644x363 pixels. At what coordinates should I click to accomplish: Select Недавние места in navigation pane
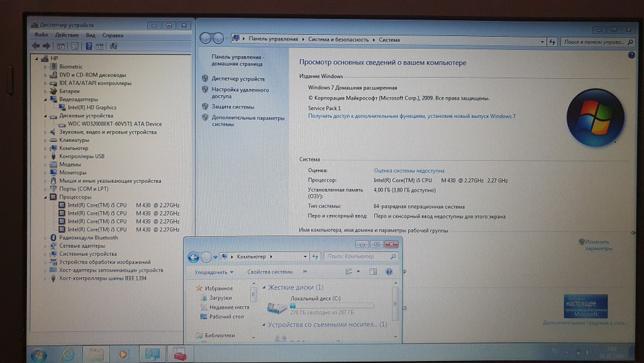(x=229, y=307)
